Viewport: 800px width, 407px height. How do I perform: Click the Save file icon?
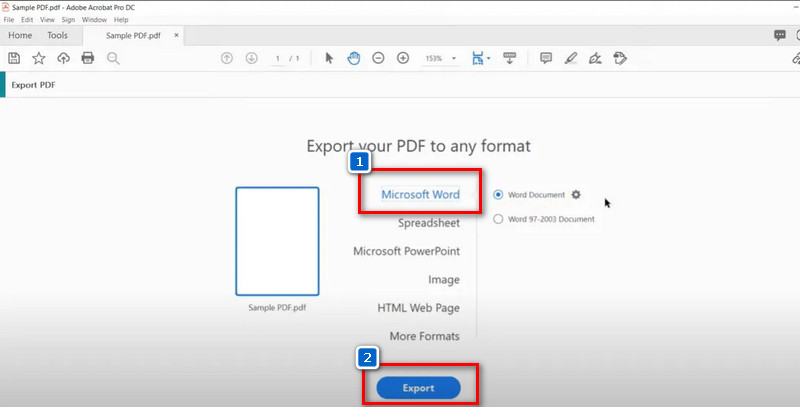14,58
